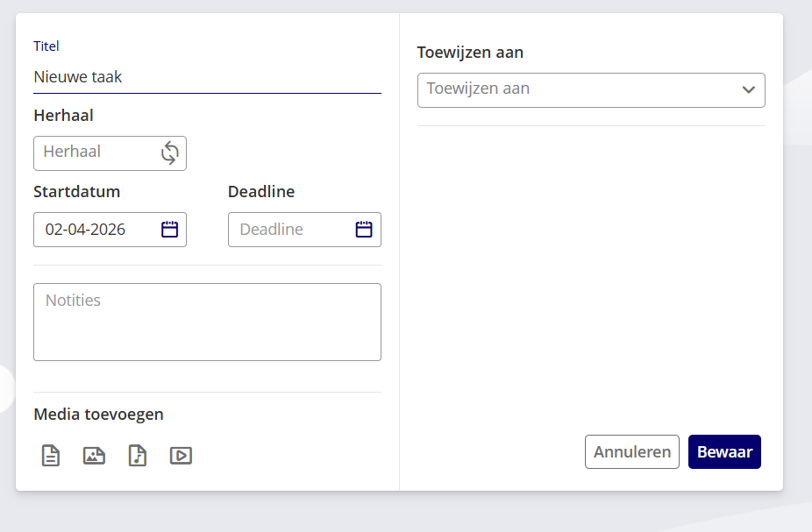Screen dimensions: 812x532
Task: Click the repeat arrows icon in Herhaal field
Action: [x=169, y=153]
